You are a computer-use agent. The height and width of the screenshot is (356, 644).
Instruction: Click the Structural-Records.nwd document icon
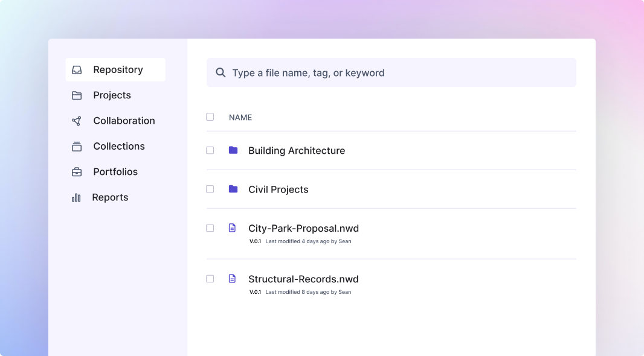click(232, 279)
